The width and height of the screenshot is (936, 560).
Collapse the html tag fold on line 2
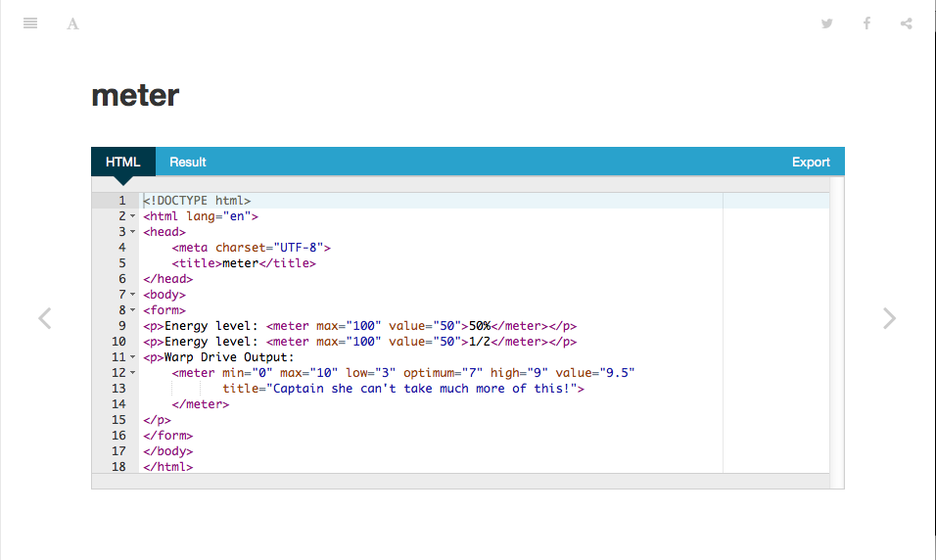(x=132, y=216)
